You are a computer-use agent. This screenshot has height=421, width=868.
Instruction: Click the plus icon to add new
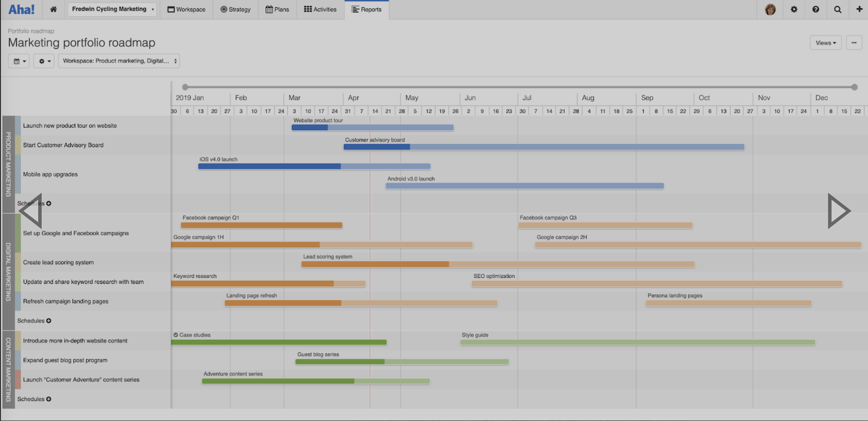coord(859,9)
